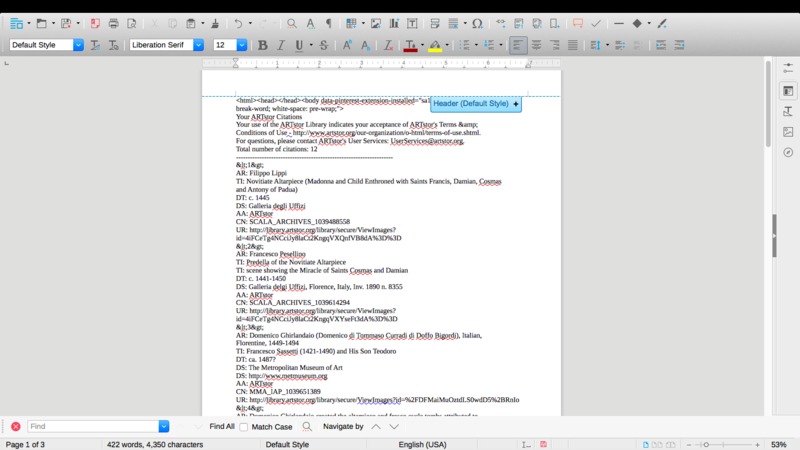Click the Insert Comment icon
The height and width of the screenshot is (450, 800).
[x=578, y=23]
